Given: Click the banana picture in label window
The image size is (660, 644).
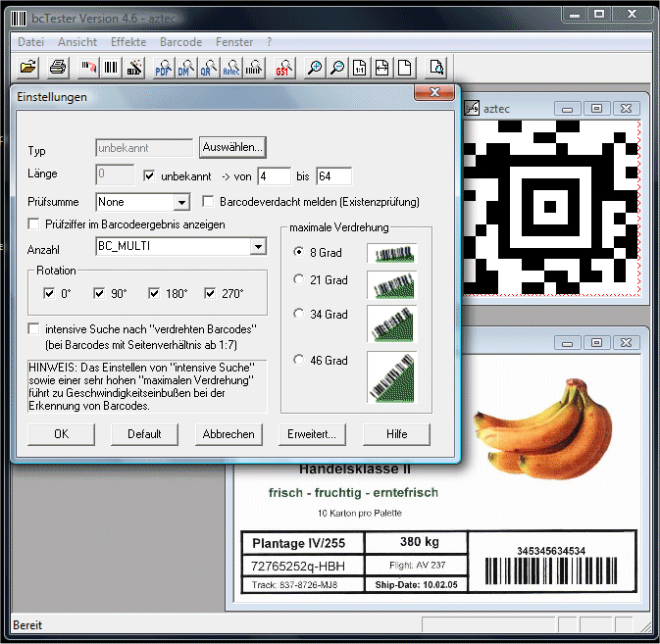Looking at the screenshot, I should pos(543,429).
